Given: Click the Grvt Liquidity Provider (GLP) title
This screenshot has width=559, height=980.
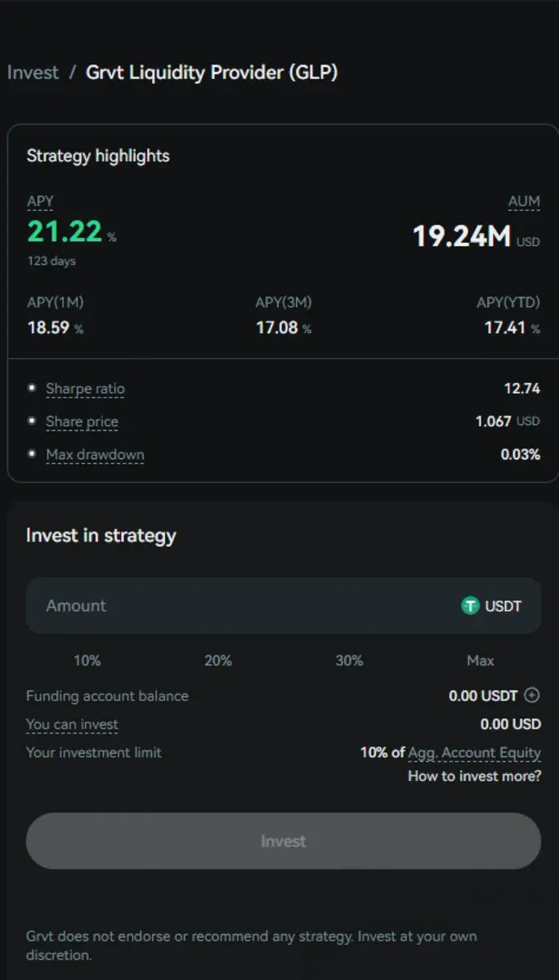Looking at the screenshot, I should tap(212, 73).
